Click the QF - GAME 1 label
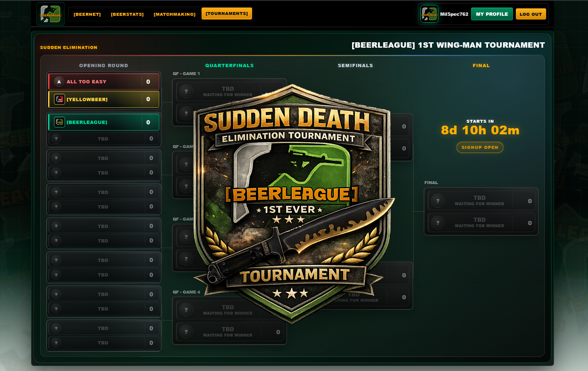 [186, 74]
